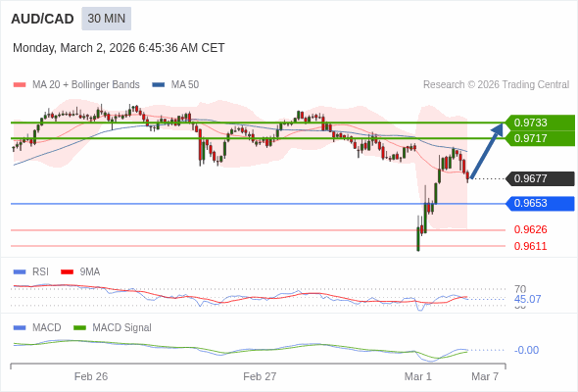Click the Feb 26 date axis label
This screenshot has width=578, height=392.
click(x=91, y=376)
